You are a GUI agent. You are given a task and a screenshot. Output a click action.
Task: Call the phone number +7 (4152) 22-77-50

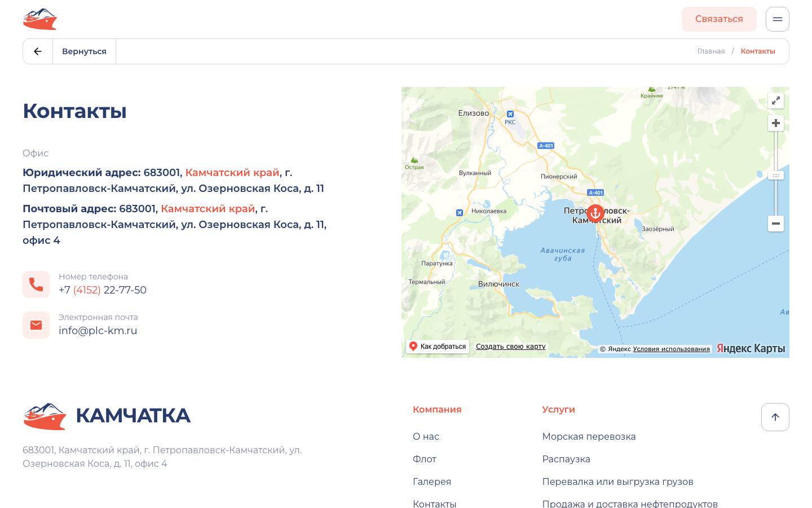pyautogui.click(x=103, y=290)
